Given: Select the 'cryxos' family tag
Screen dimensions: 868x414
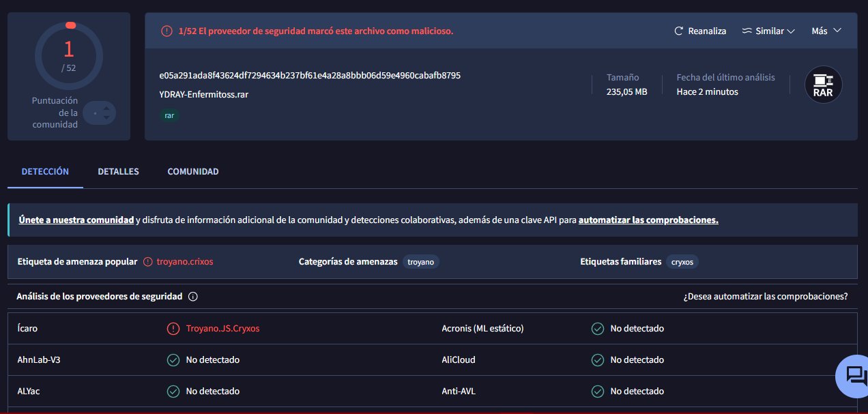Looking at the screenshot, I should [x=682, y=262].
